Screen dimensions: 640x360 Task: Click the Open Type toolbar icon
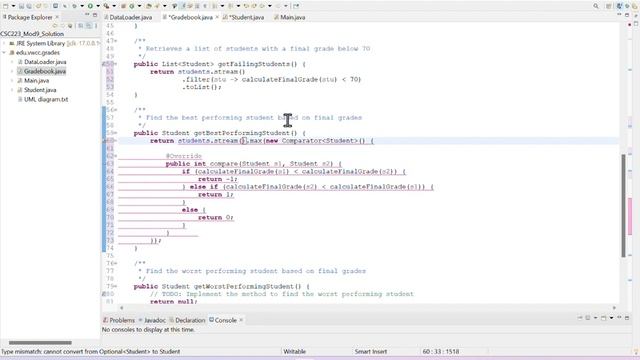[x=149, y=6]
